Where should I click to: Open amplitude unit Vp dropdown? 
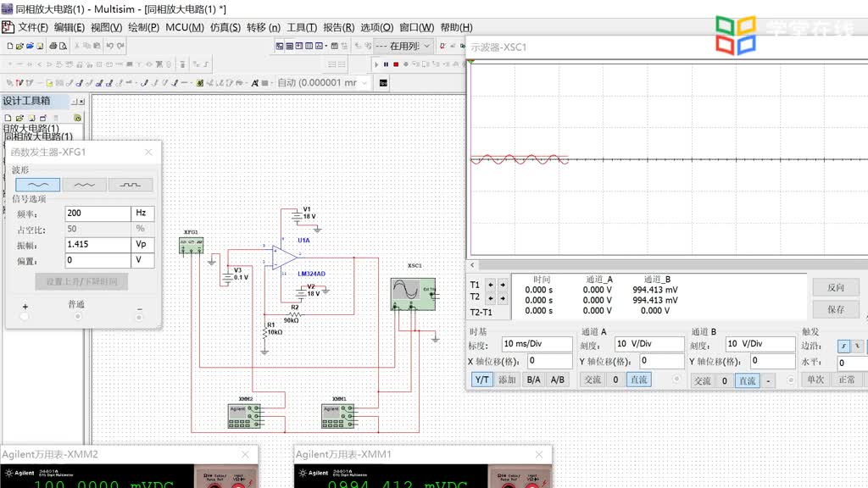pyautogui.click(x=142, y=245)
